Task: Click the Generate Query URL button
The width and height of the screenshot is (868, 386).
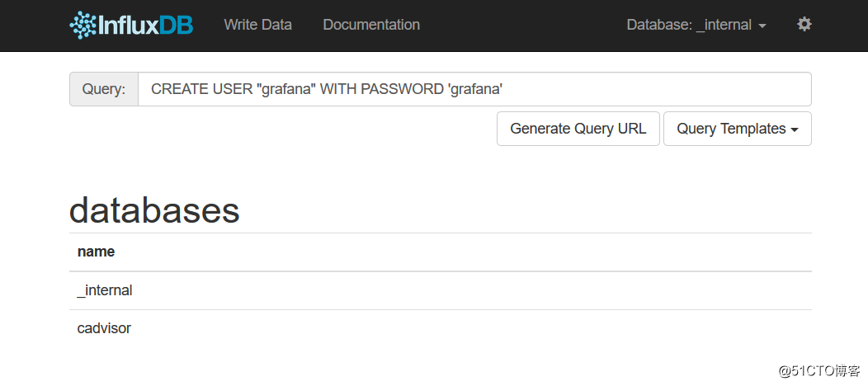Action: click(578, 129)
